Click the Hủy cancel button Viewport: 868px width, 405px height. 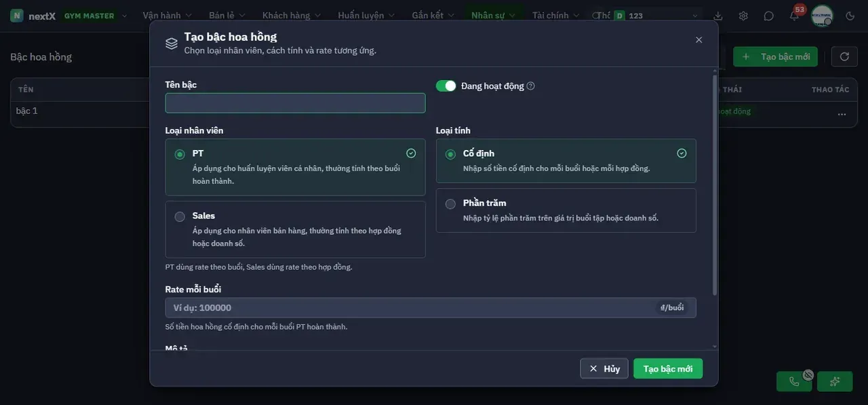point(604,368)
